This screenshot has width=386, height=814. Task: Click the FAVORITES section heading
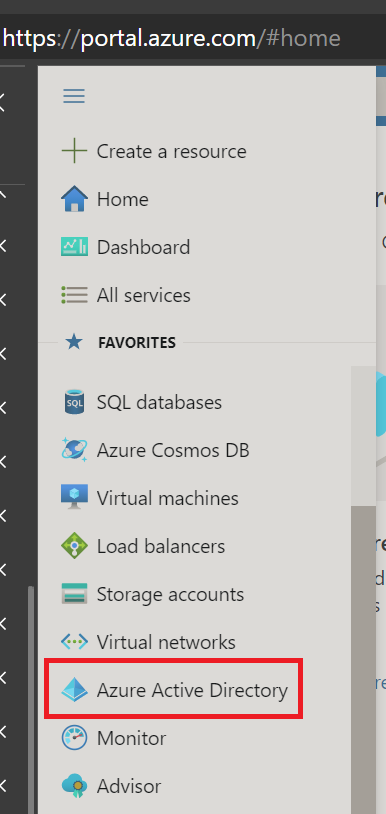(137, 343)
